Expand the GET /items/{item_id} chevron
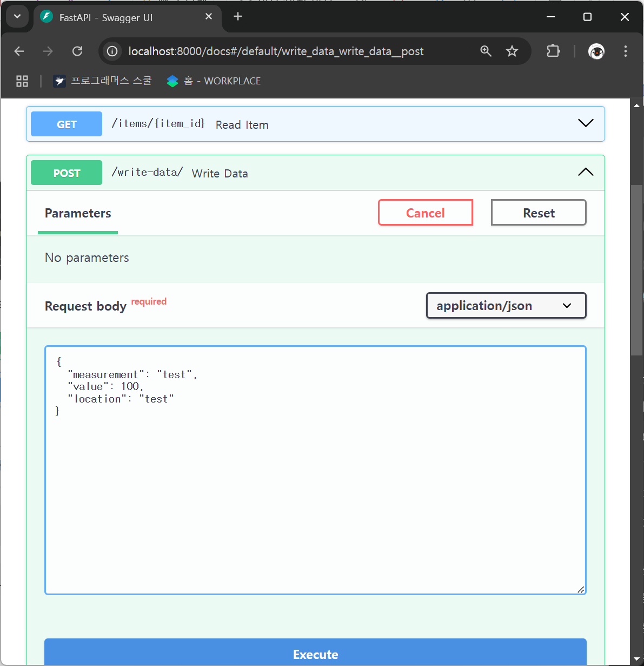 coord(586,123)
